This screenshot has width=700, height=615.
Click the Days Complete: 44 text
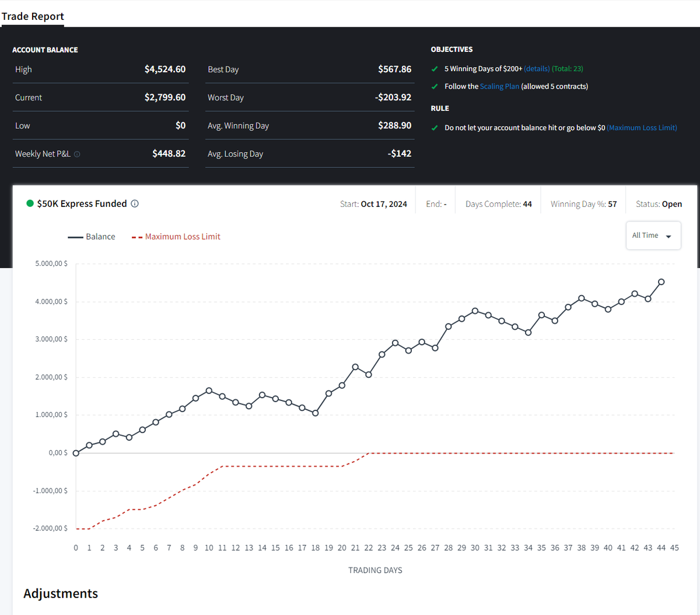pyautogui.click(x=499, y=204)
